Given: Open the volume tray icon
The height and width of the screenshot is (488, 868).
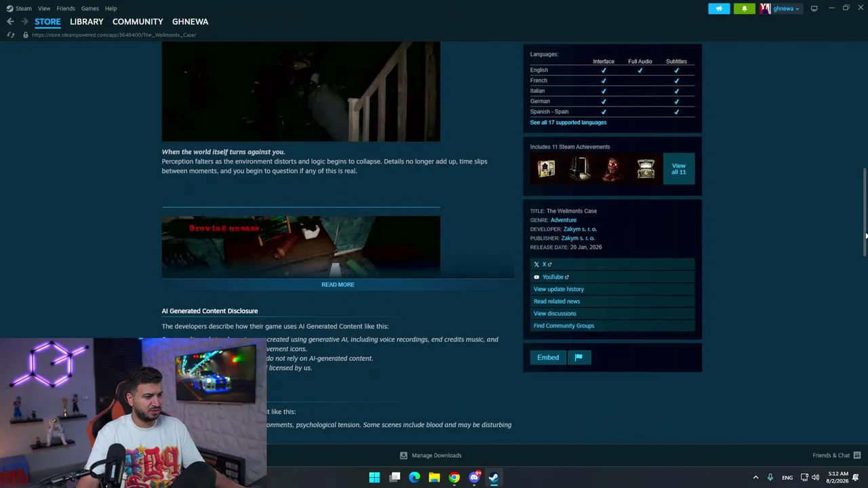Looking at the screenshot, I should point(815,477).
